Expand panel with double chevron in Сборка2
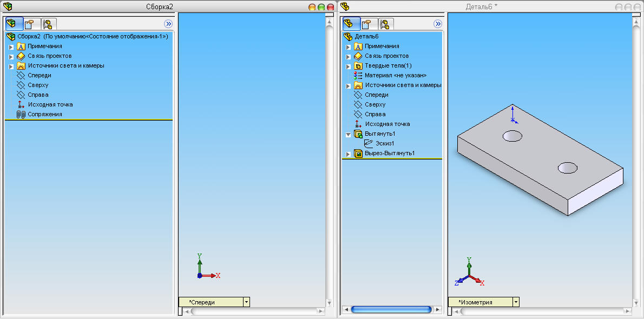 168,24
